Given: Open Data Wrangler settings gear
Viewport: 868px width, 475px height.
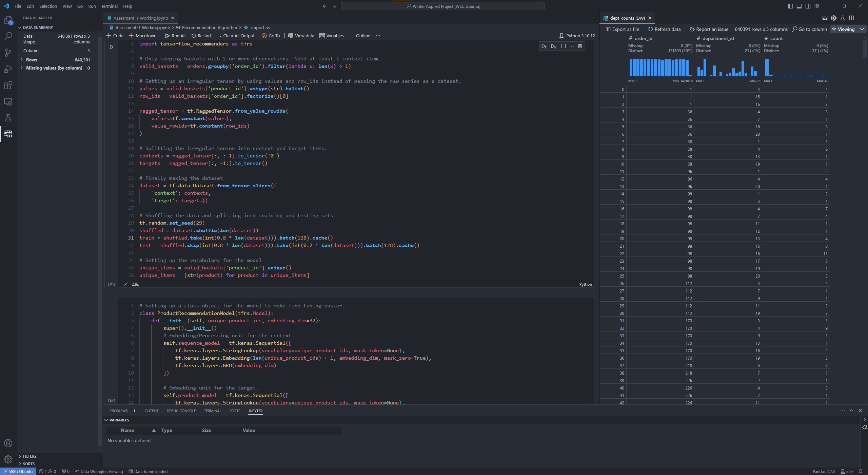Looking at the screenshot, I should click(834, 18).
